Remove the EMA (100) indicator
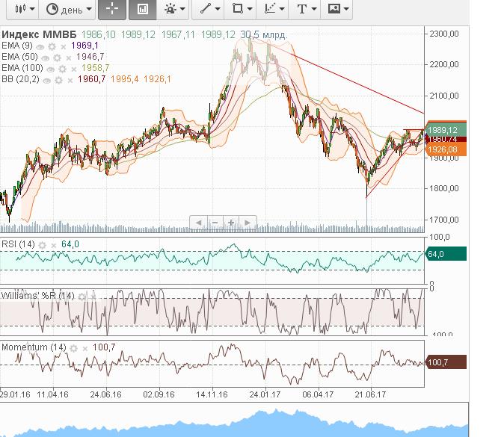 [73, 69]
